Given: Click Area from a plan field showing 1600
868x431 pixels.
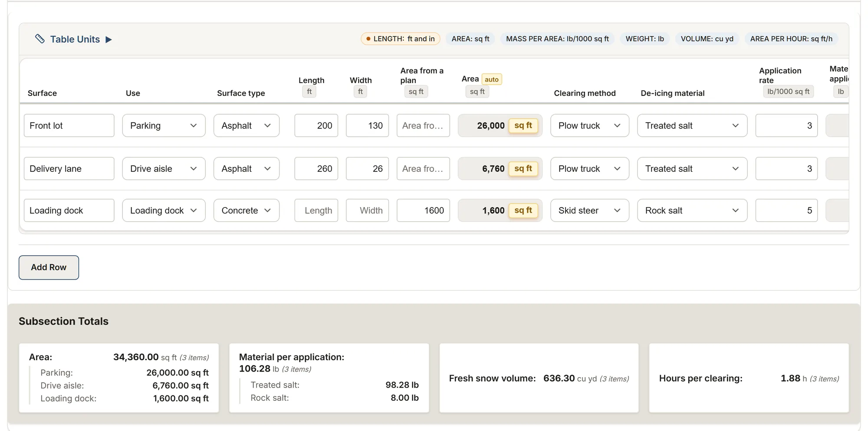Looking at the screenshot, I should click(x=423, y=211).
